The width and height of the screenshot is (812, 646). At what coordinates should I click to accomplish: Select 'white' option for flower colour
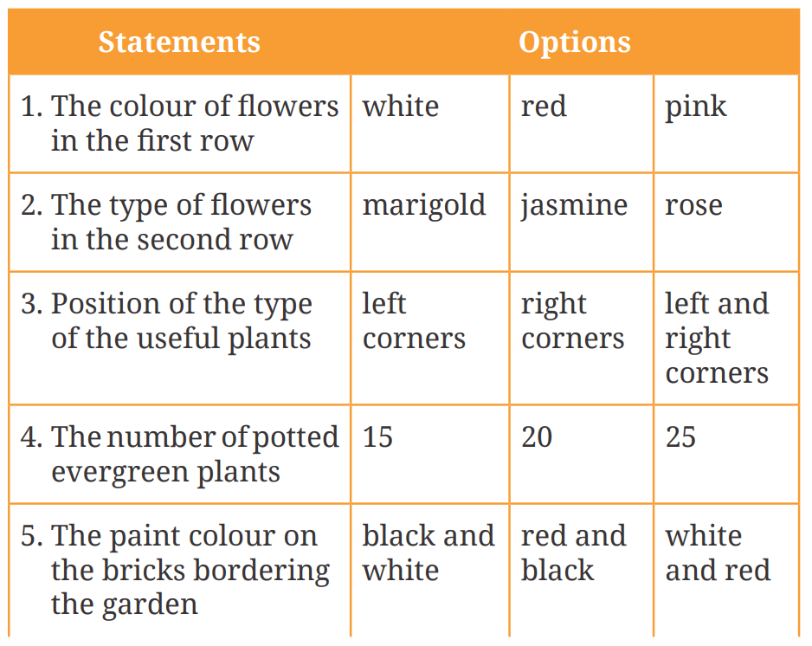click(401, 107)
